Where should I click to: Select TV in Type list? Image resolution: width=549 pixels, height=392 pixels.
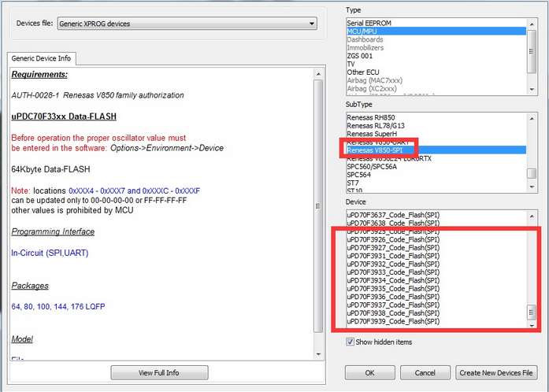[x=436, y=64]
